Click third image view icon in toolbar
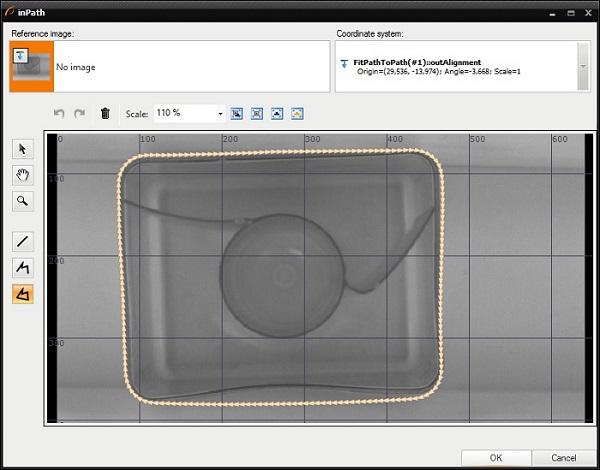The image size is (600, 470). click(277, 114)
